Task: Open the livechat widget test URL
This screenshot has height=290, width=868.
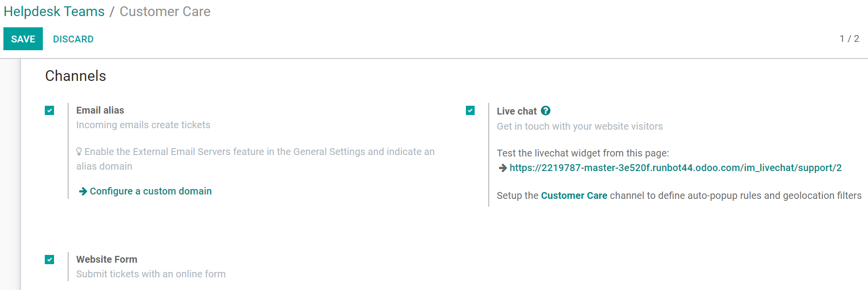Action: click(676, 168)
